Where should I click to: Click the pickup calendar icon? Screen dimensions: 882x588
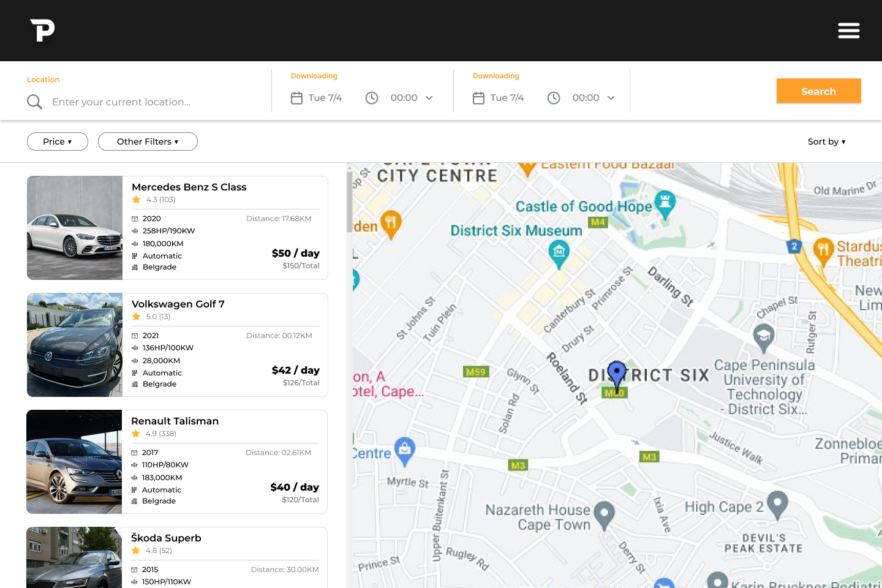pos(296,98)
